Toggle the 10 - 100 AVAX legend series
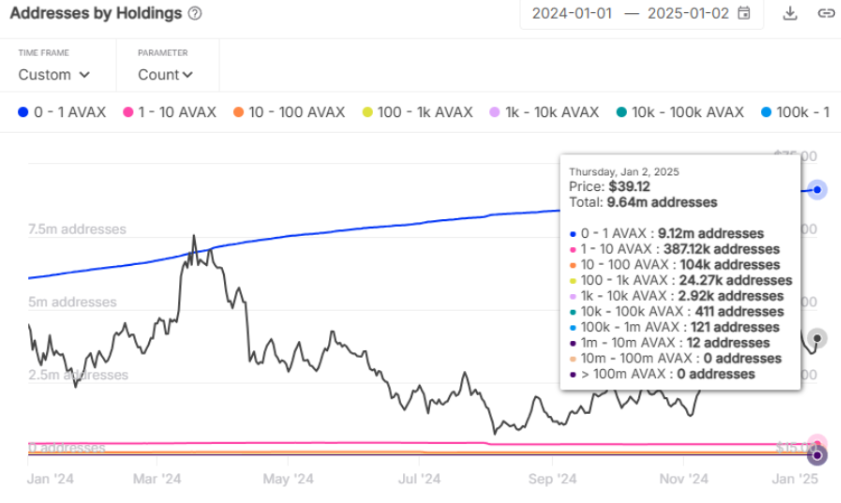The image size is (841, 503). [289, 112]
